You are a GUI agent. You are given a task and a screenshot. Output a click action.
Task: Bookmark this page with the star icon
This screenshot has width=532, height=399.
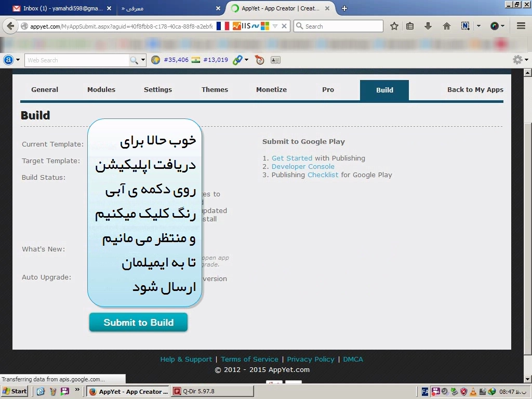(394, 26)
